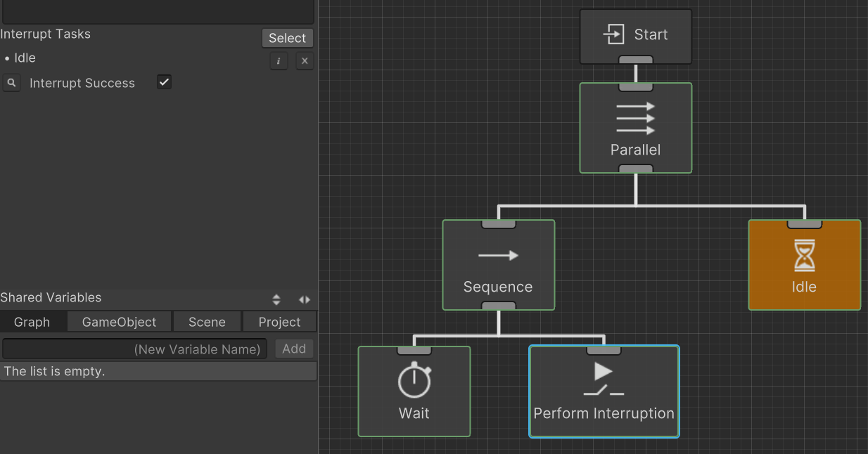This screenshot has height=454, width=868.
Task: Toggle the Interrupt Success checkbox
Action: [164, 82]
